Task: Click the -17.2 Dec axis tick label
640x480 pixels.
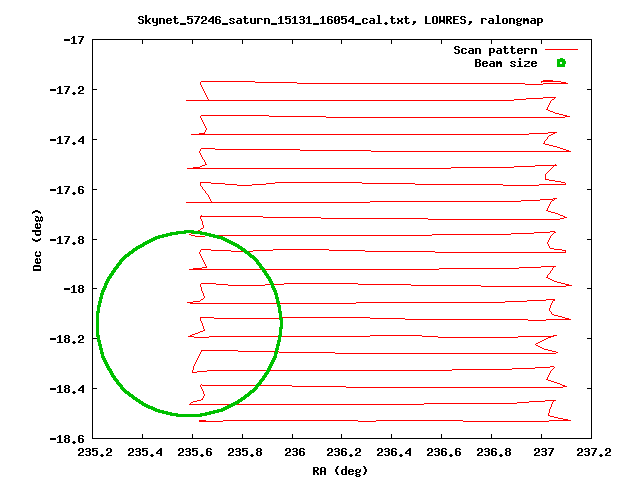Action: [67, 90]
